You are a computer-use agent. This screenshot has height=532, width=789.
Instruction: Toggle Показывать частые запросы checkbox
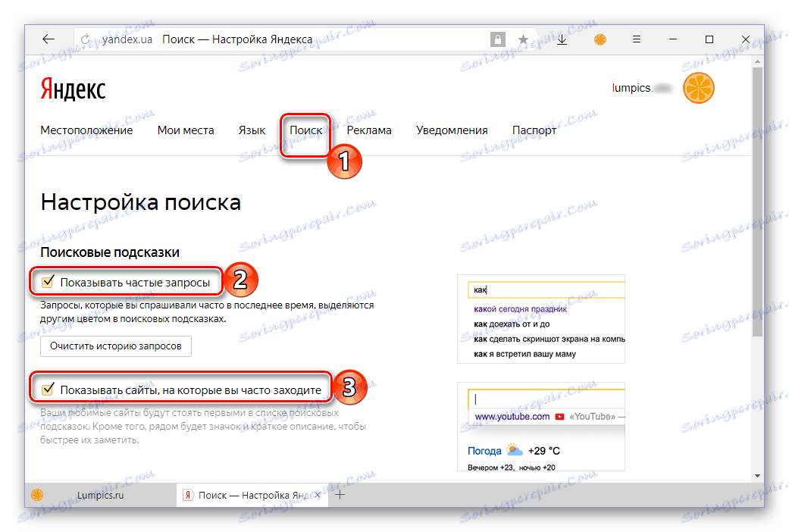click(48, 282)
